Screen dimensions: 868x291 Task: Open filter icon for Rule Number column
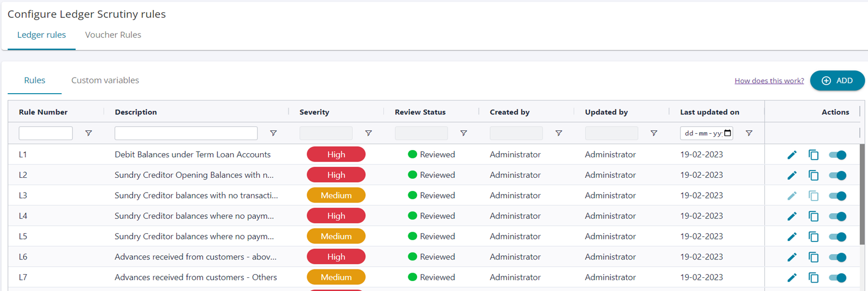coord(89,133)
